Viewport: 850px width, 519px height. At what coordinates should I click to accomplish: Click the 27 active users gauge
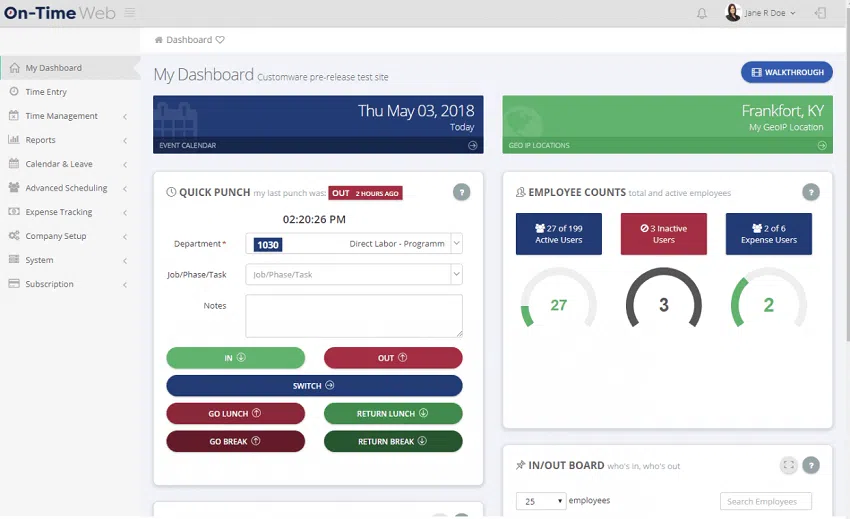coord(558,305)
